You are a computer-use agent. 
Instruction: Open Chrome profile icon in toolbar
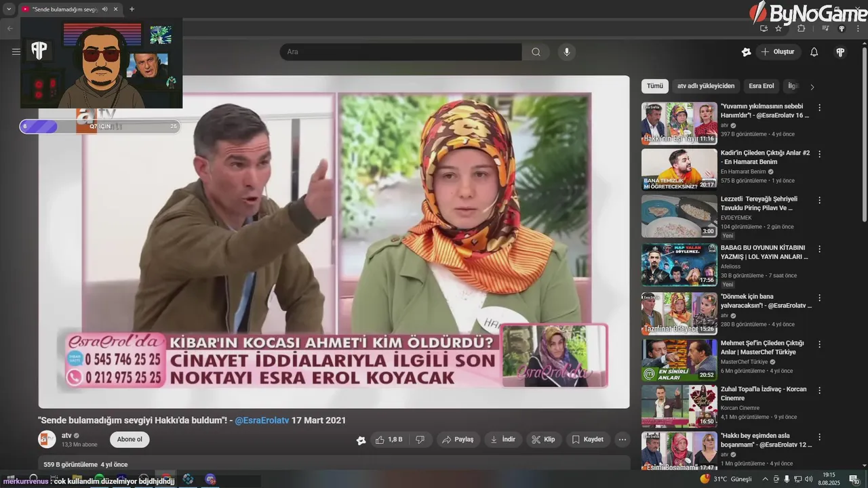pos(842,28)
